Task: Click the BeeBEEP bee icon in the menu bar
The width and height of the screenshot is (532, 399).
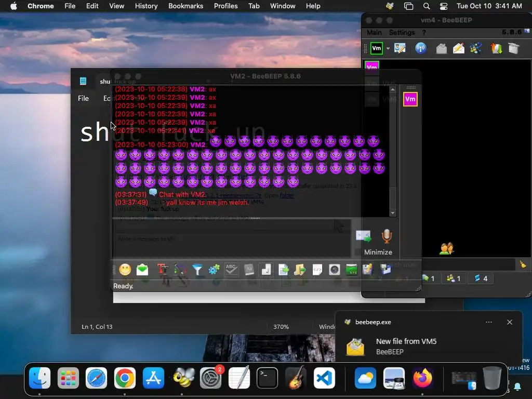Action: tap(390, 6)
